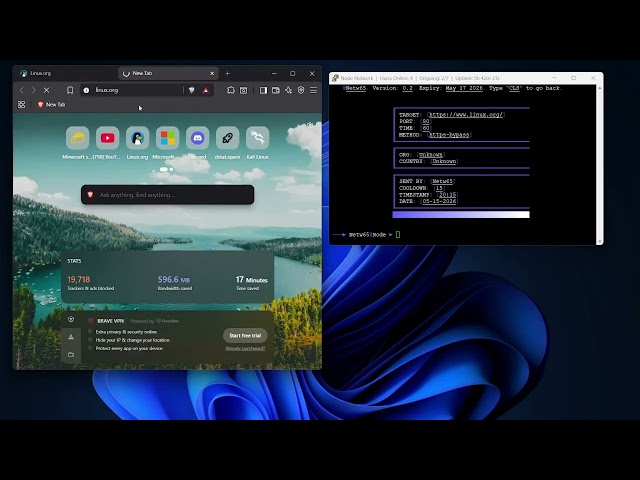Screen dimensions: 640x480
Task: Open Leo AI sparkle icon in toolbar
Action: (x=289, y=90)
